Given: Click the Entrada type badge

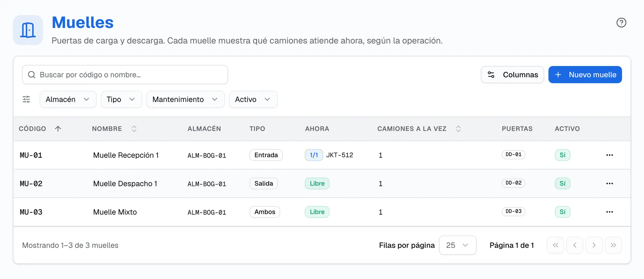Looking at the screenshot, I should [x=266, y=155].
